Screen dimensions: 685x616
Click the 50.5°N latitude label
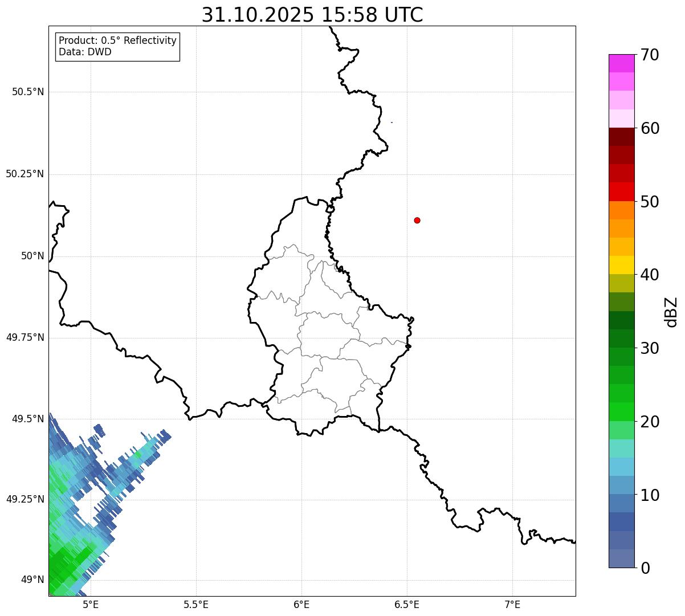point(28,92)
